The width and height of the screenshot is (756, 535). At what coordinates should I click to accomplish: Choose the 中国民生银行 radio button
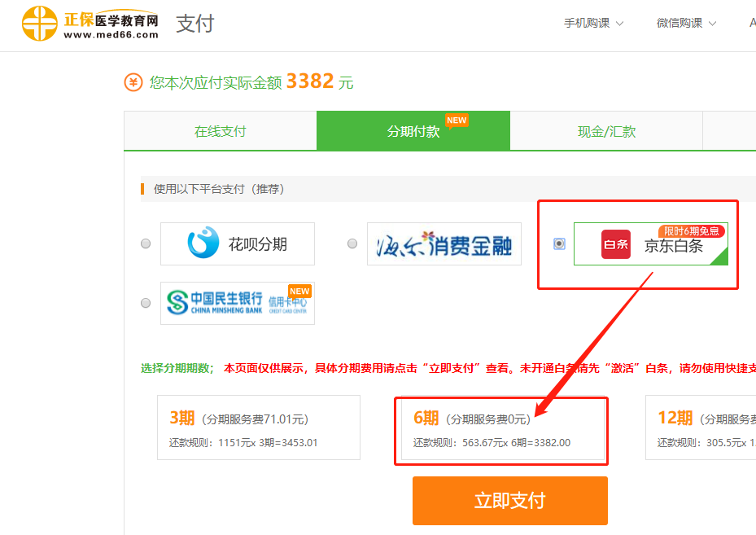click(146, 303)
